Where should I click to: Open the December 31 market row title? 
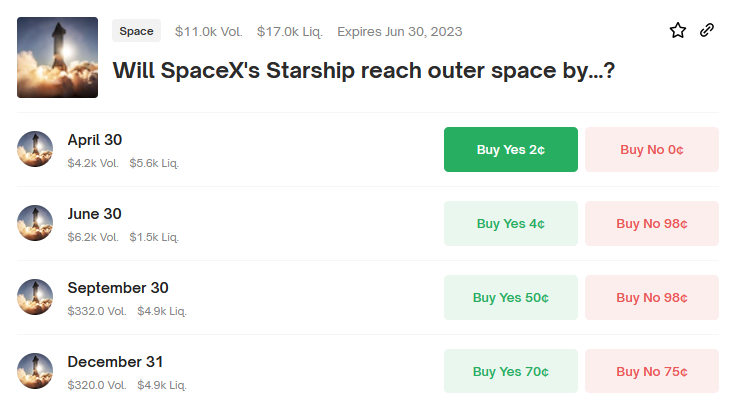pyautogui.click(x=115, y=361)
